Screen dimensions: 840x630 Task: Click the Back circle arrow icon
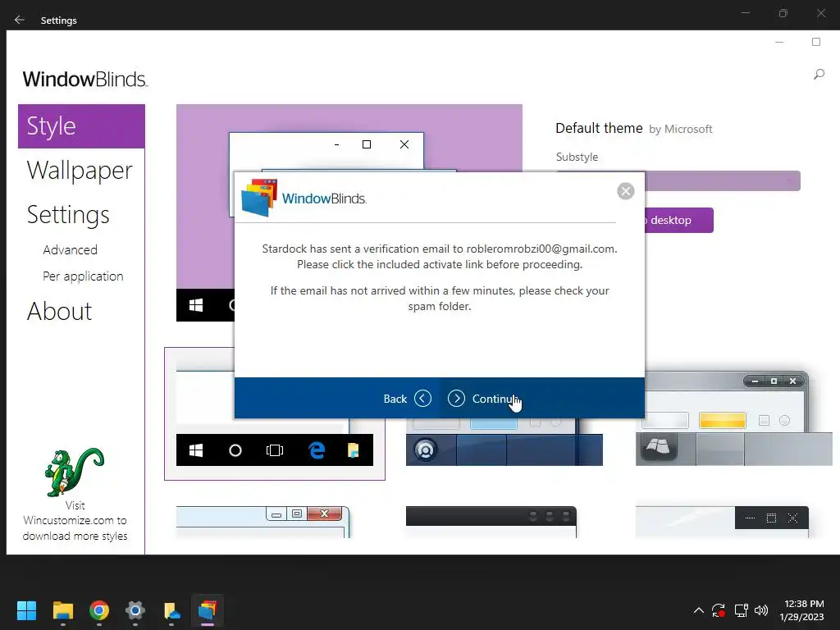coord(422,399)
